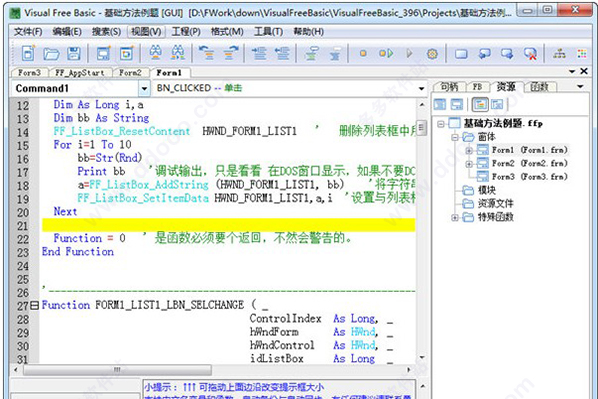Viewport: 598px width, 399px height.
Task: Click the window with right arrow icon
Action: [507, 54]
